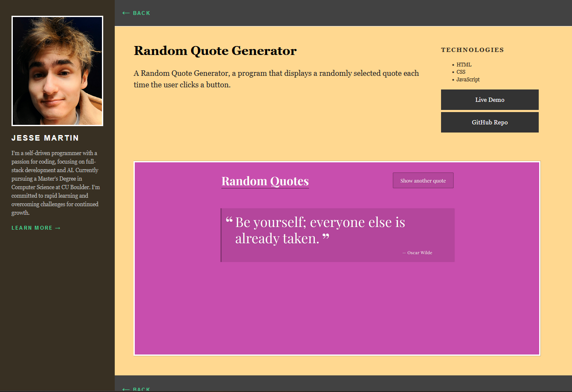Screen dimensions: 572x392
Task: Click Jesse Martin's profile photo
Action: pos(57,70)
